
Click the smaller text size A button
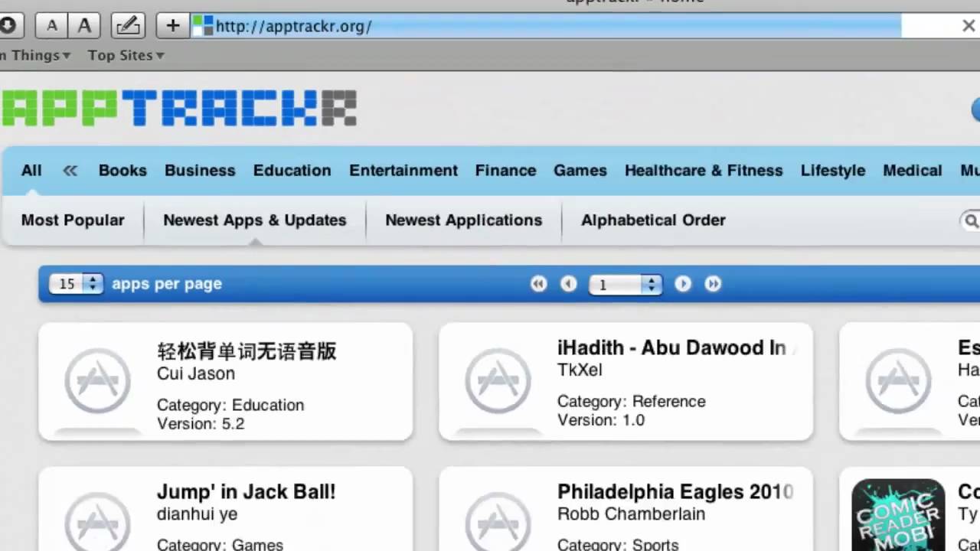click(51, 26)
